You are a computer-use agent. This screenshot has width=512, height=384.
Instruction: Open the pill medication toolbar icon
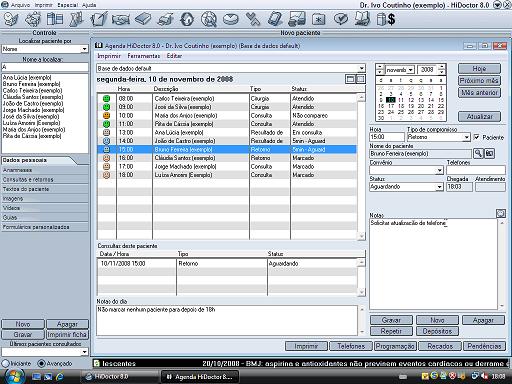coord(231,19)
